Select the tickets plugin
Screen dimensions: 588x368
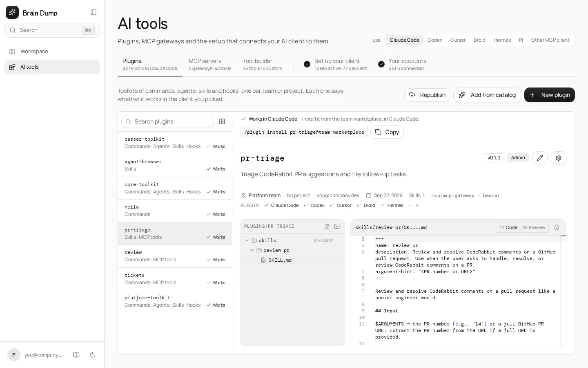tap(175, 279)
